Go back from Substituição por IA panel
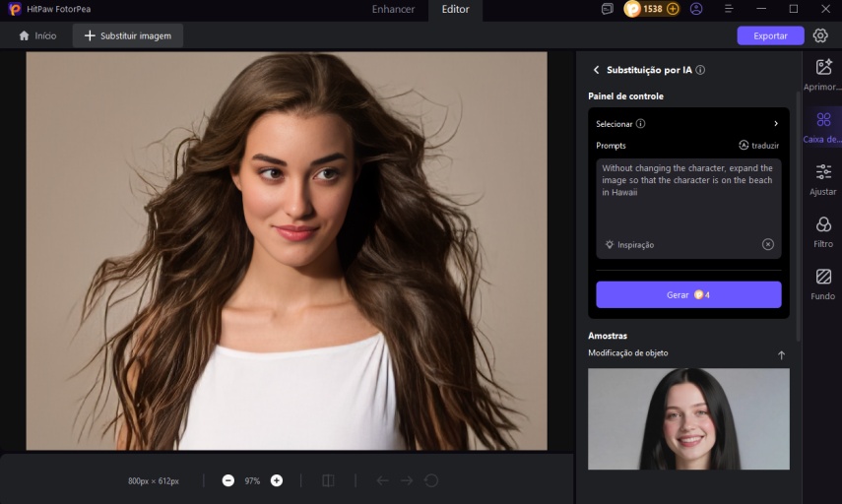Image resolution: width=842 pixels, height=504 pixels. pyautogui.click(x=596, y=70)
